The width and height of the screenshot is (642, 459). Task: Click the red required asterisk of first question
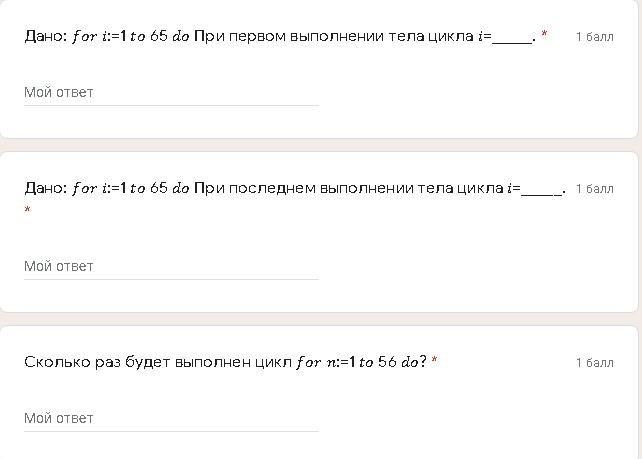[544, 35]
